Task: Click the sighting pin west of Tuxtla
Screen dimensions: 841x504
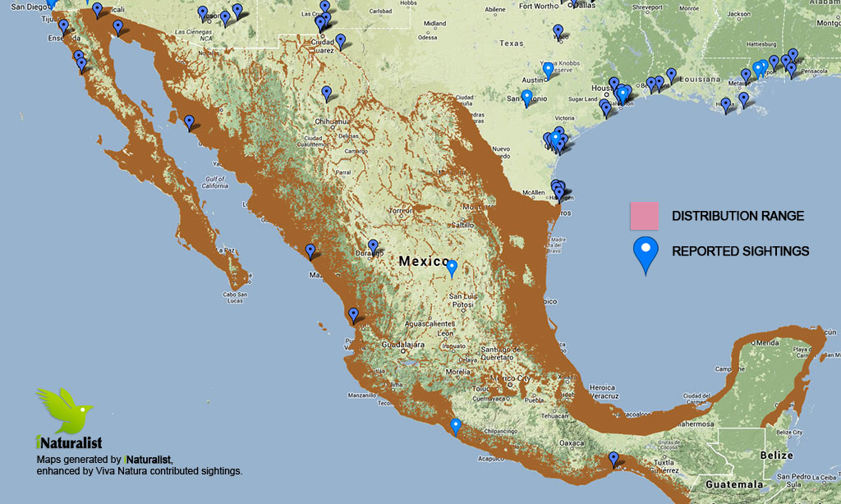Action: (x=613, y=460)
